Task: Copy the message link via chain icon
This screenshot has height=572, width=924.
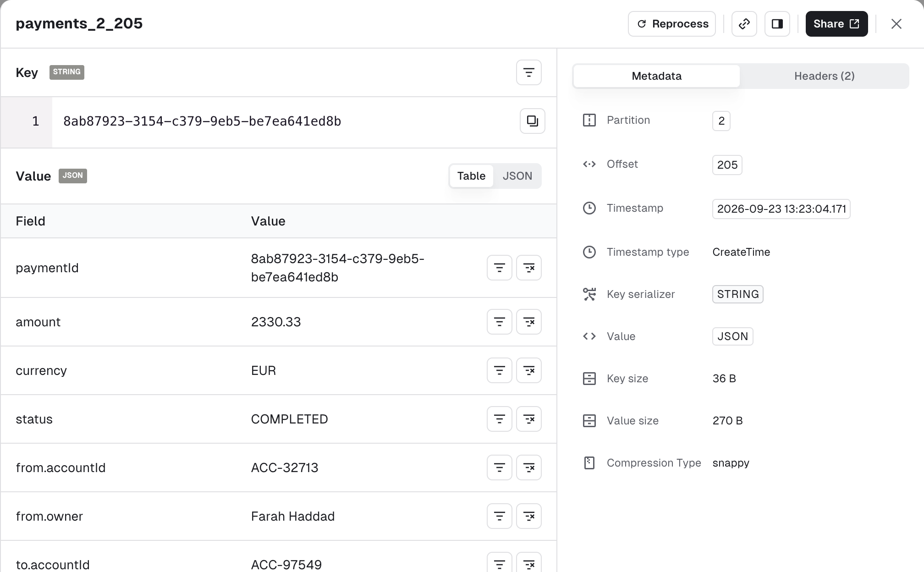Action: pyautogui.click(x=744, y=24)
